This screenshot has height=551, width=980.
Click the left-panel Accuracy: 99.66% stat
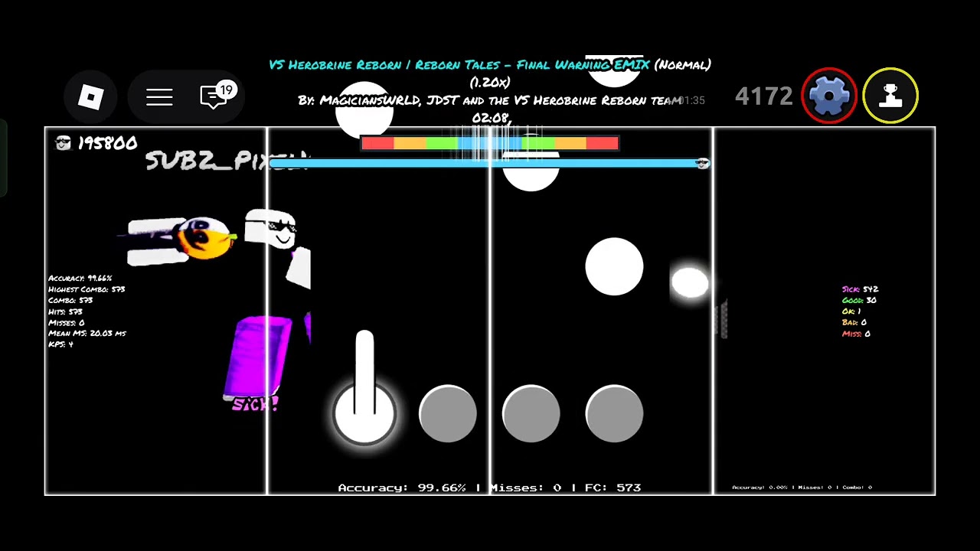click(x=80, y=279)
